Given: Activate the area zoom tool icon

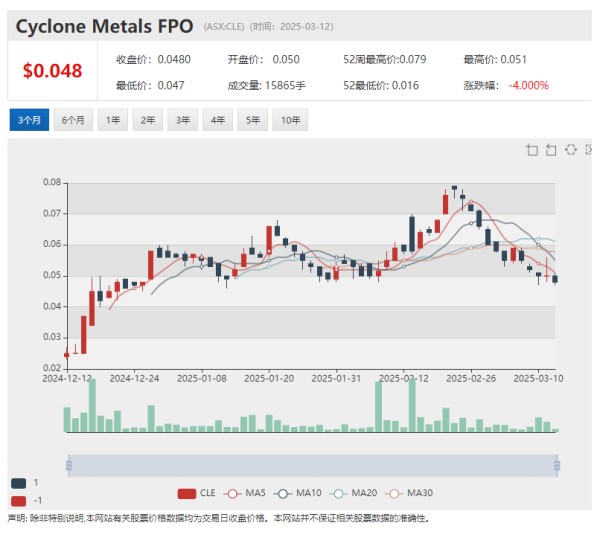Looking at the screenshot, I should coord(532,150).
